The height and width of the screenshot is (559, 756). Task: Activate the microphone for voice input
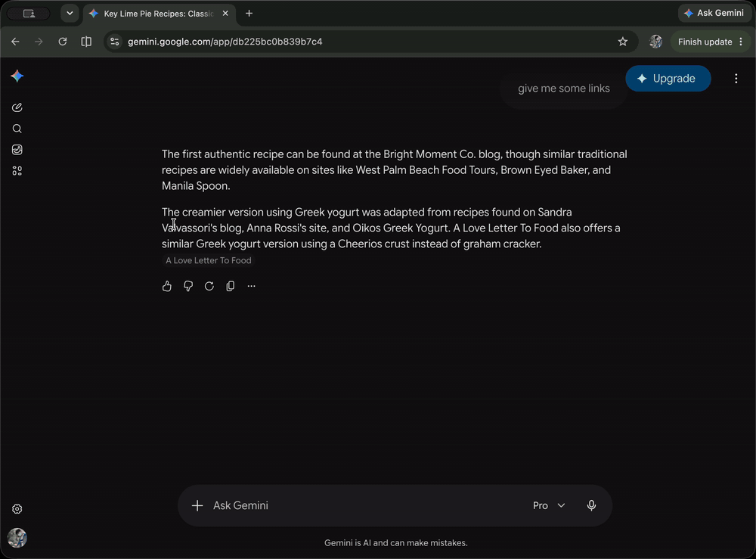[592, 505]
